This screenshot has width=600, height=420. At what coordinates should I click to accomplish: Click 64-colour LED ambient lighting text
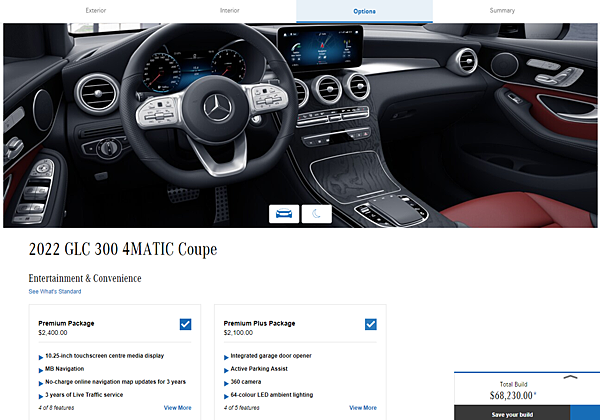tap(272, 395)
